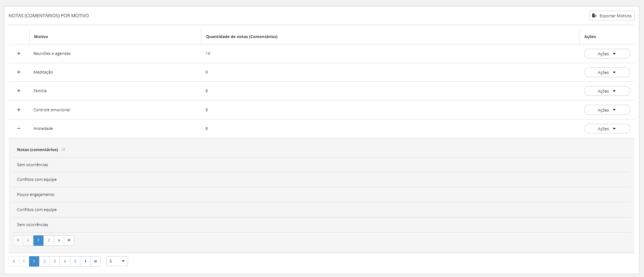Jump to first page of Ansiedade notes
The image size is (644, 277).
(18, 240)
